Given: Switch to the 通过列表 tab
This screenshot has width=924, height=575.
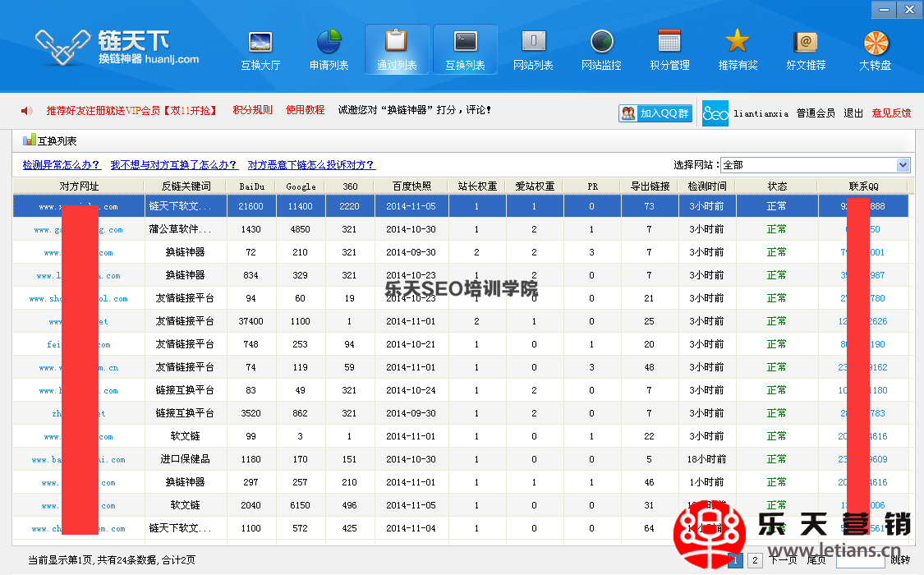Looking at the screenshot, I should coord(396,49).
